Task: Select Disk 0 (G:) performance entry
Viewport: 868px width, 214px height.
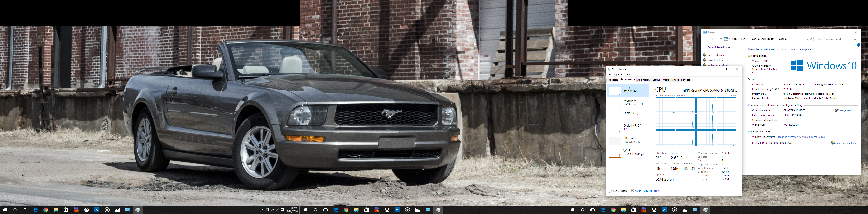Action: (x=628, y=115)
